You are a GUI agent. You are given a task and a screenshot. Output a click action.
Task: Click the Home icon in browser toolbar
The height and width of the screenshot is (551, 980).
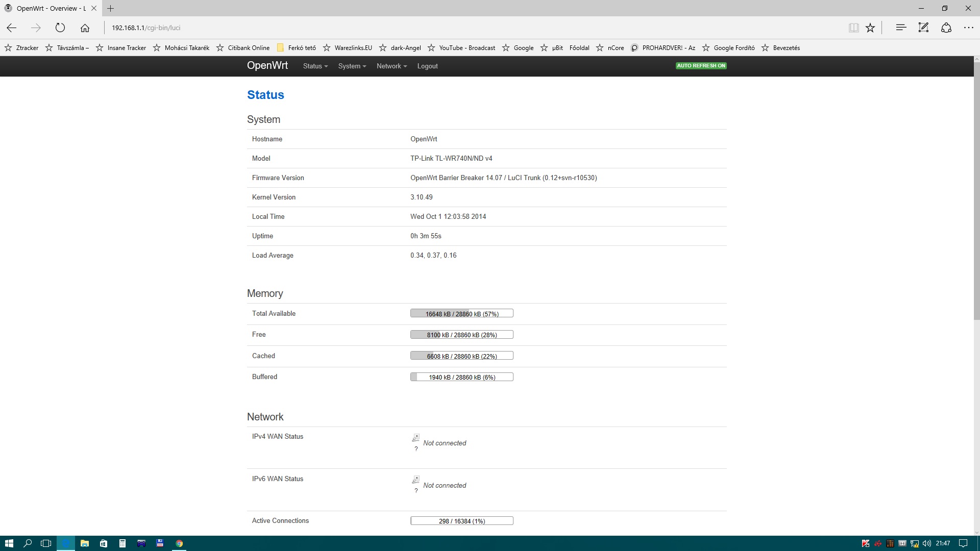pyautogui.click(x=85, y=28)
